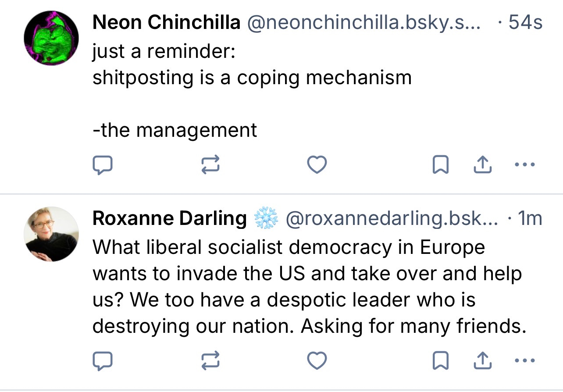Bookmark Roxanne Darling's post
Screen dimensions: 563x392
click(440, 361)
